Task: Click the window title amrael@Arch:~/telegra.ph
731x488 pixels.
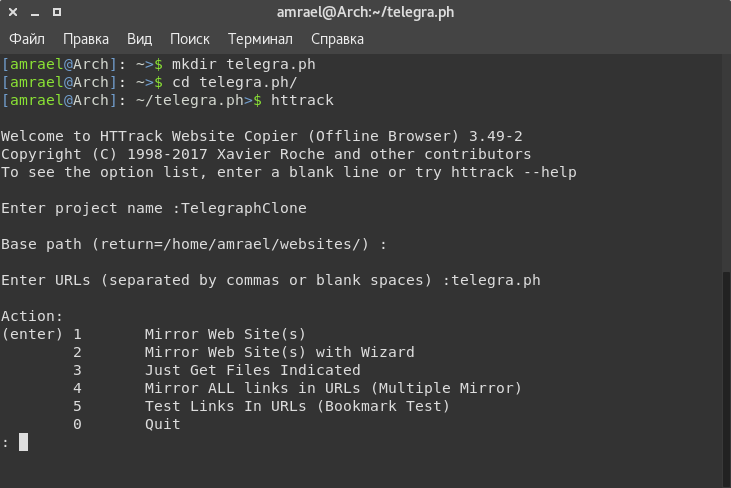Action: (x=366, y=12)
